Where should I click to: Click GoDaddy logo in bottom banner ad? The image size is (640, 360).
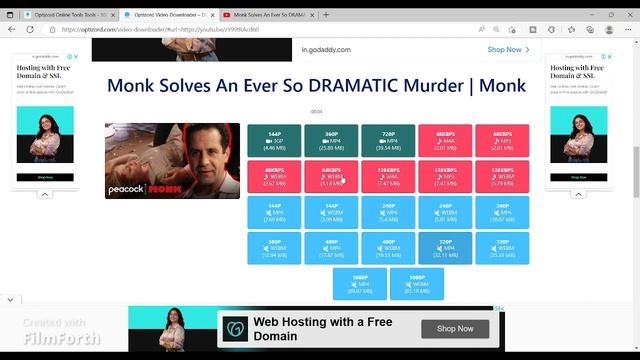(235, 329)
